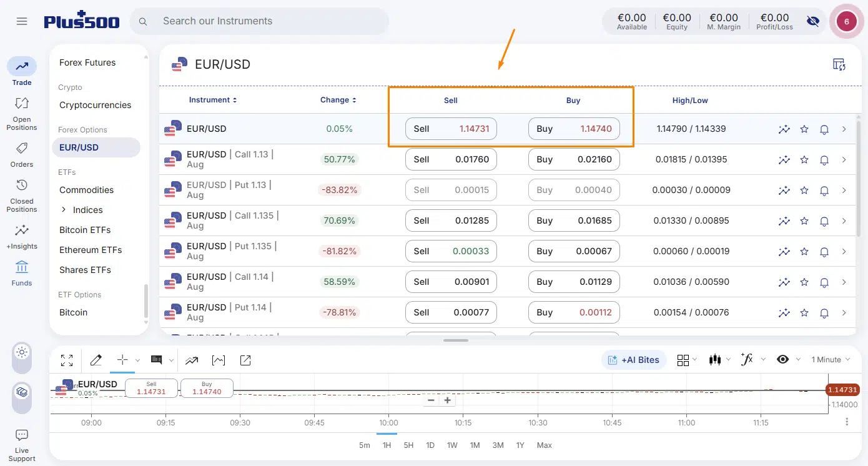868x466 pixels.
Task: Toggle hiding of account balance values
Action: (812, 21)
